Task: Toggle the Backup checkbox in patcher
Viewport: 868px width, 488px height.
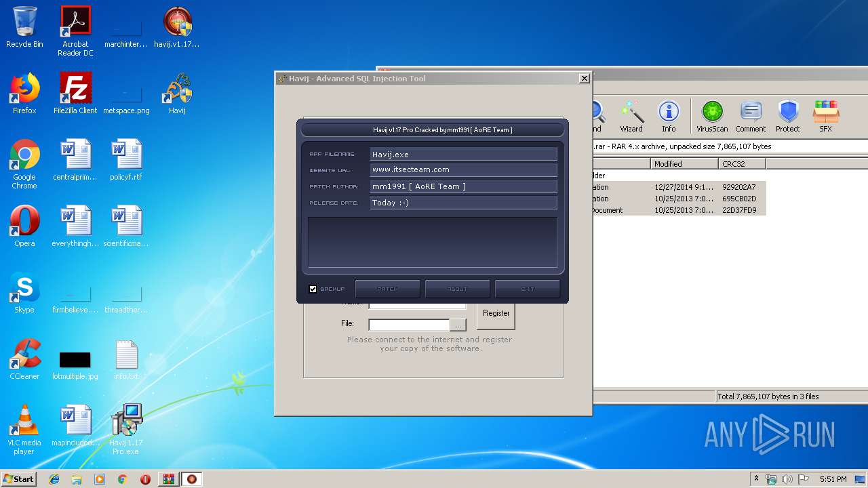Action: (x=313, y=289)
